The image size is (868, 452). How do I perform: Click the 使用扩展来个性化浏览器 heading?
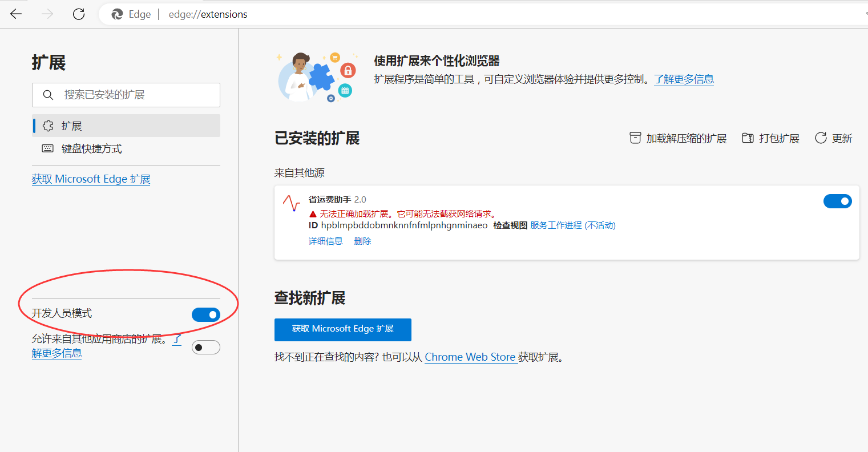[437, 61]
